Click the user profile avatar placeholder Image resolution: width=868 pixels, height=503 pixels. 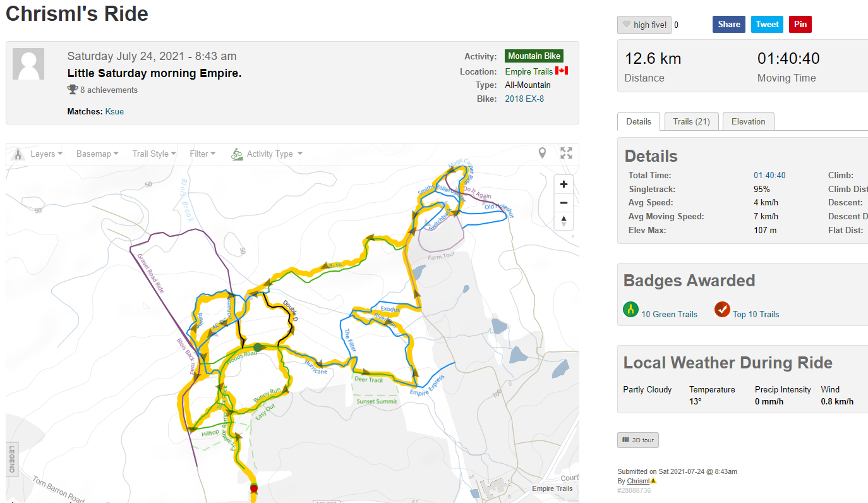28,64
